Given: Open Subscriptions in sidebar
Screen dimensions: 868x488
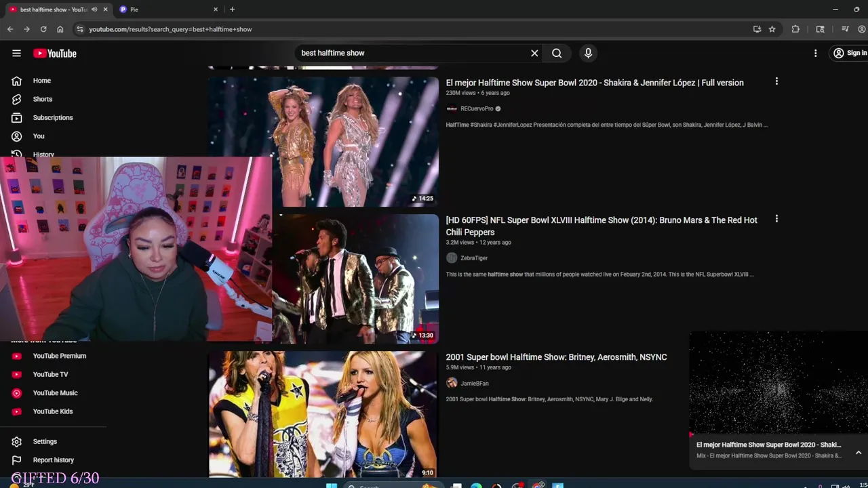Looking at the screenshot, I should click(x=53, y=117).
